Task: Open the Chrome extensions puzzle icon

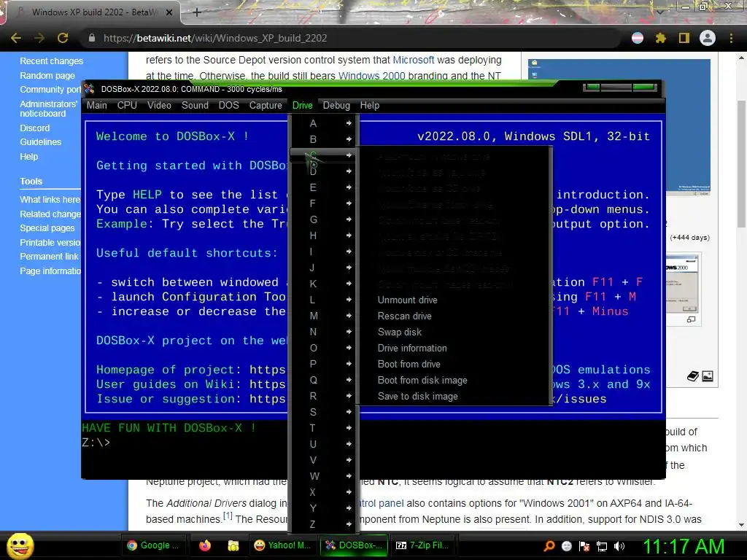Action: [660, 38]
